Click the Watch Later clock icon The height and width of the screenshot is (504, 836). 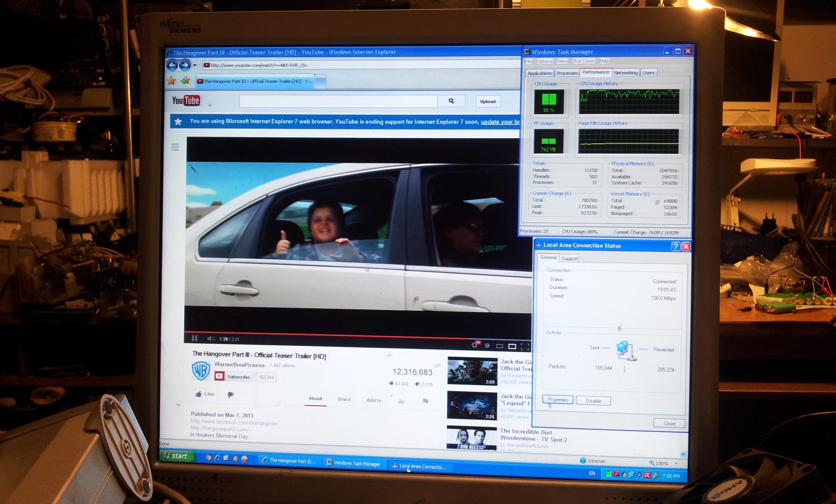487,346
